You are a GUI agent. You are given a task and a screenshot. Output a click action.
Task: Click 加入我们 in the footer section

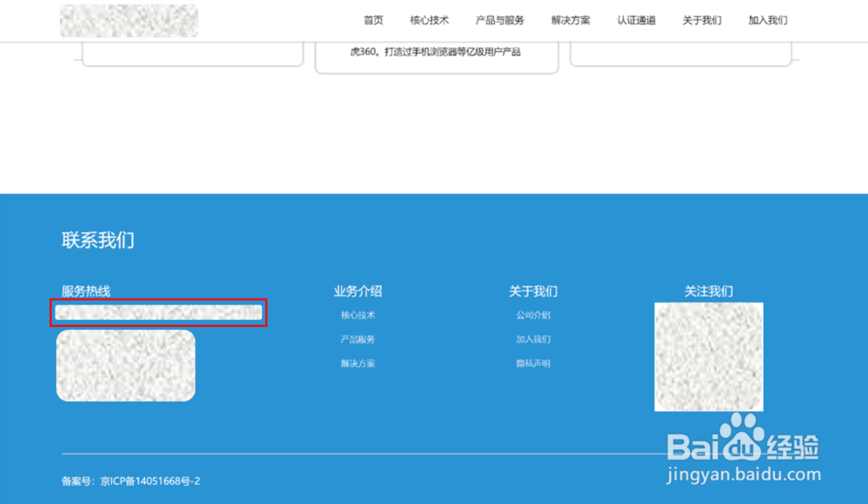point(532,339)
